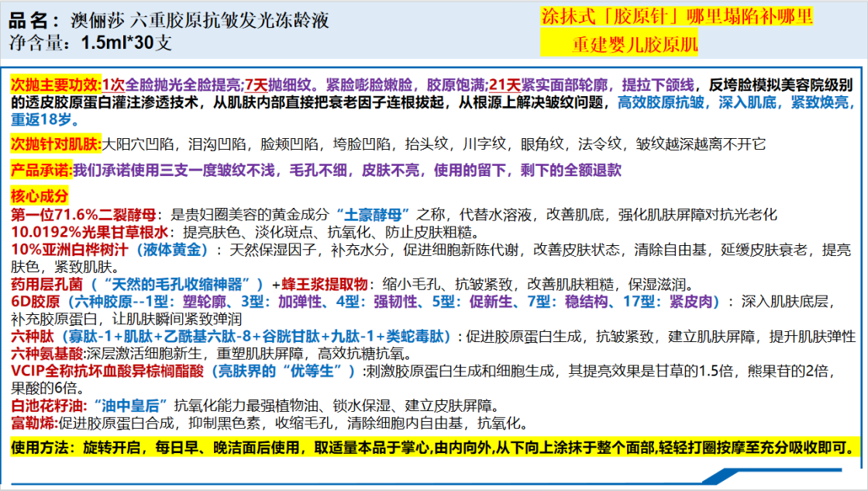The image size is (868, 491).
Task: Click the ingredient 10%亚洲白桦树汁
Action: pos(70,250)
